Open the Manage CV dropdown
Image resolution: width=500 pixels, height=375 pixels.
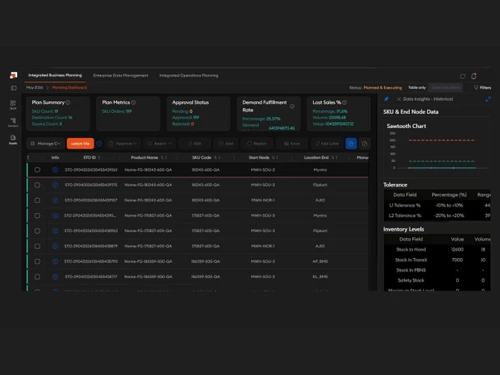point(45,144)
